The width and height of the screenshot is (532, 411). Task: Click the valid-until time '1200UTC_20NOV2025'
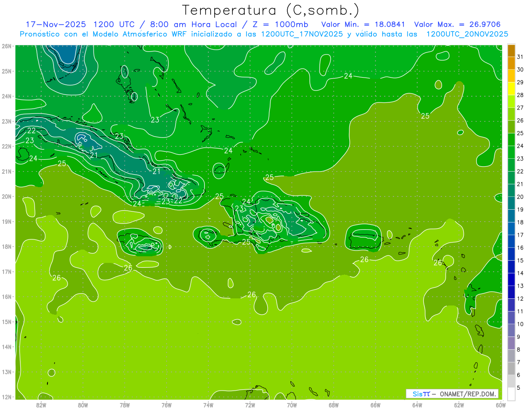pyautogui.click(x=467, y=34)
